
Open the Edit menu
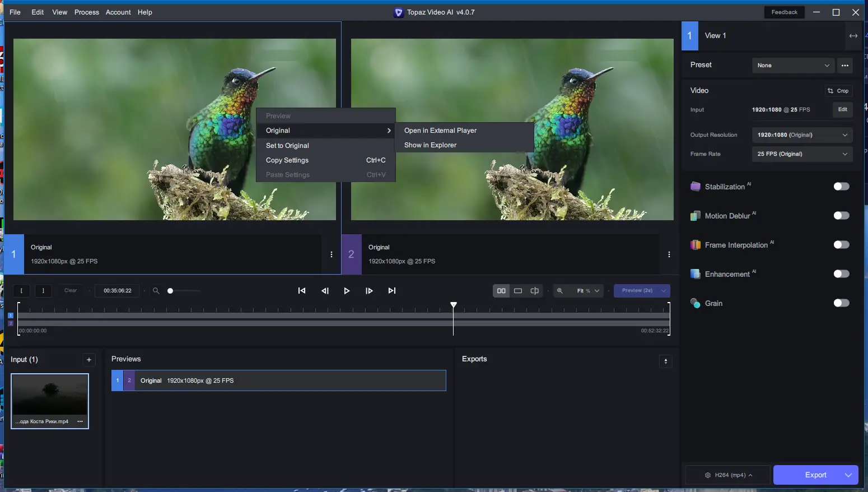tap(38, 12)
